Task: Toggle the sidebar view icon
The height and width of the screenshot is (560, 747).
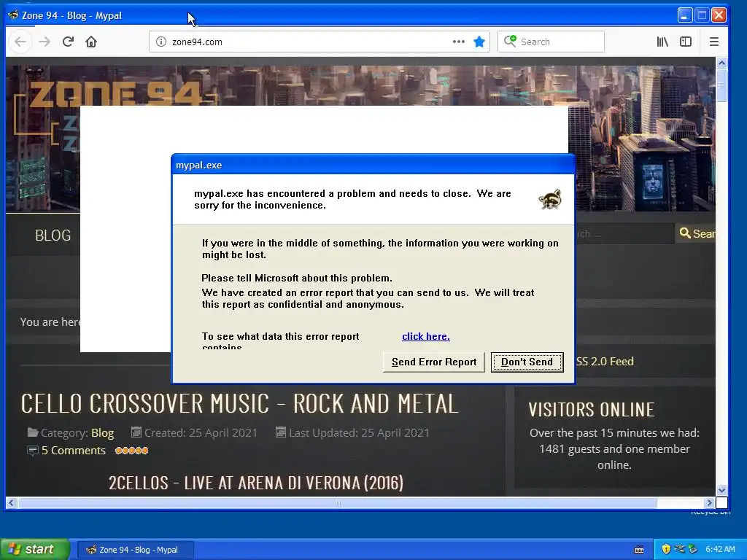Action: [x=686, y=42]
